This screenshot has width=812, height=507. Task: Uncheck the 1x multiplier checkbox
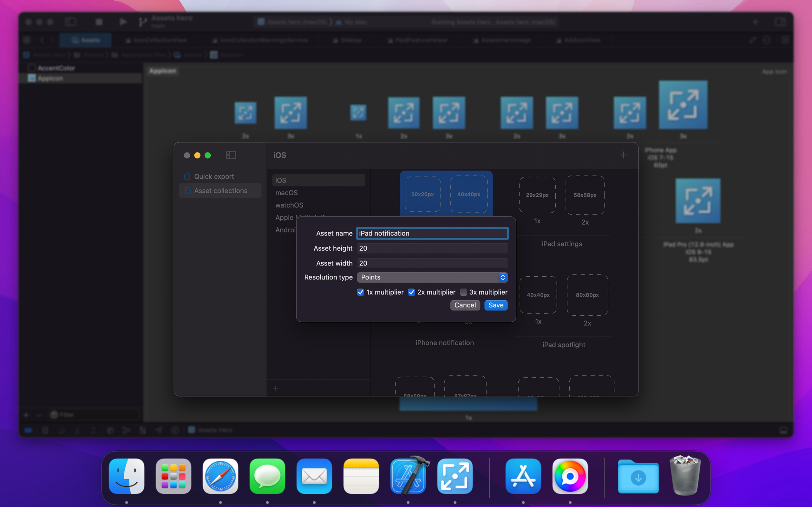point(361,292)
